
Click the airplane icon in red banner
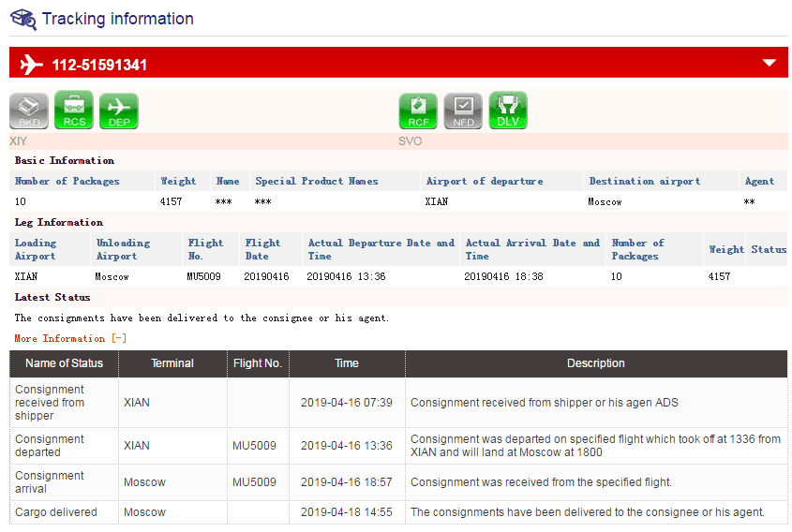pyautogui.click(x=32, y=64)
